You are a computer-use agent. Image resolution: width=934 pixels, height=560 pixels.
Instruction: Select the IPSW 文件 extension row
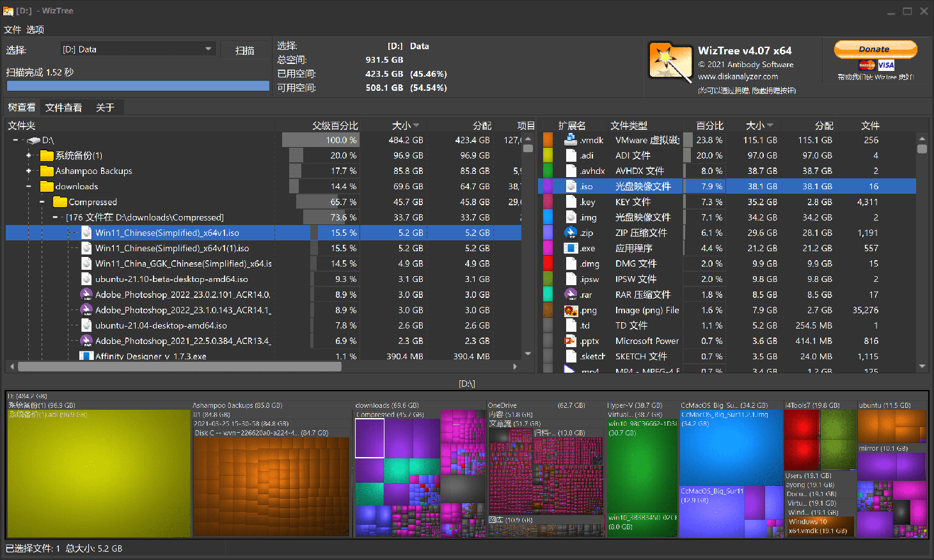coord(729,279)
